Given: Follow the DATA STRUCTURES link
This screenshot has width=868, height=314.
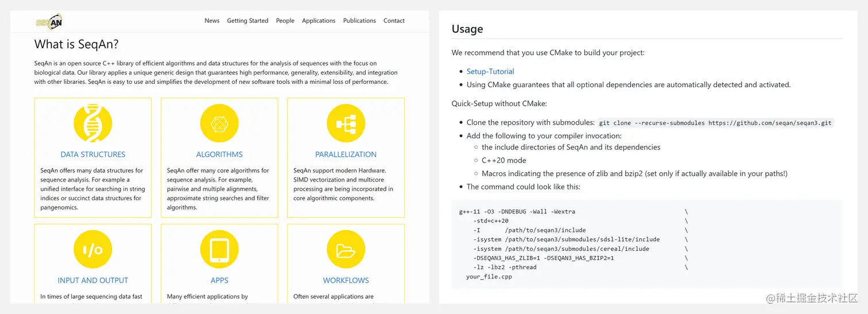Looking at the screenshot, I should tap(93, 154).
